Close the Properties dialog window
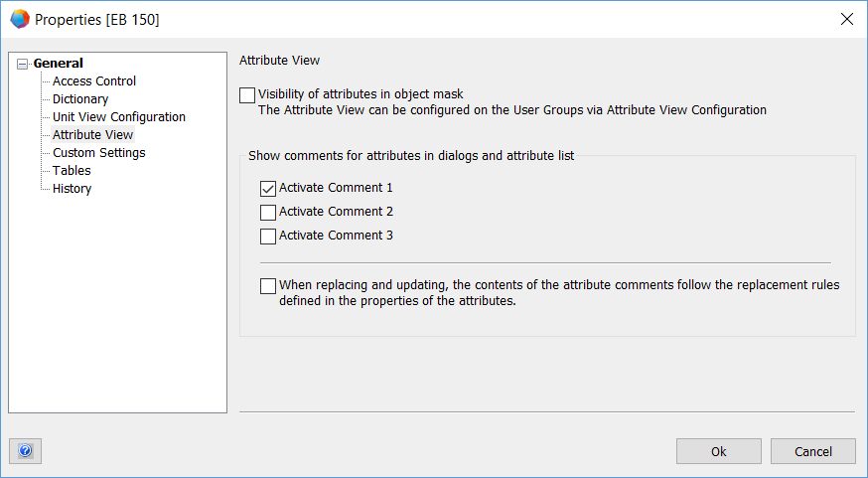Viewport: 868px width, 478px height. (846, 19)
